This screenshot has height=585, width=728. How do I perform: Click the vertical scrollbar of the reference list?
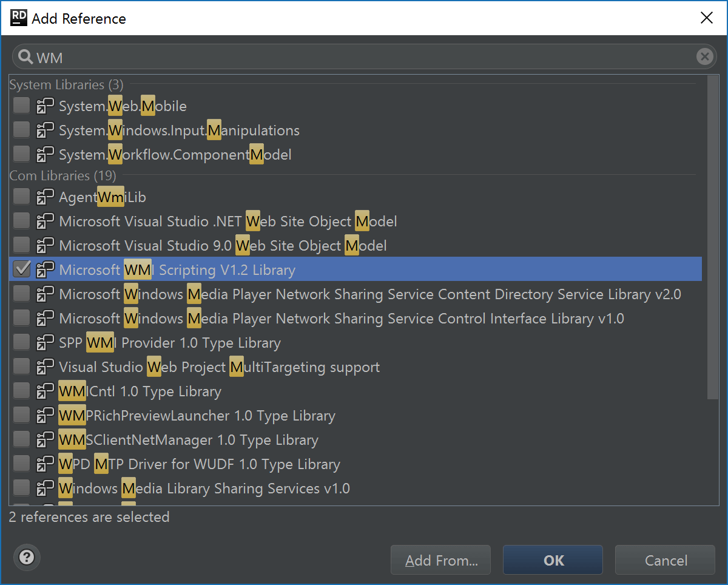point(713,238)
